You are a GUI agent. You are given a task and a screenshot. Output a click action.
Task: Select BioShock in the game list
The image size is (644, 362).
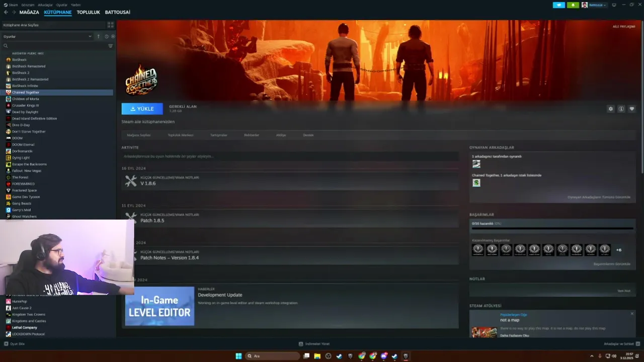pos(19,60)
